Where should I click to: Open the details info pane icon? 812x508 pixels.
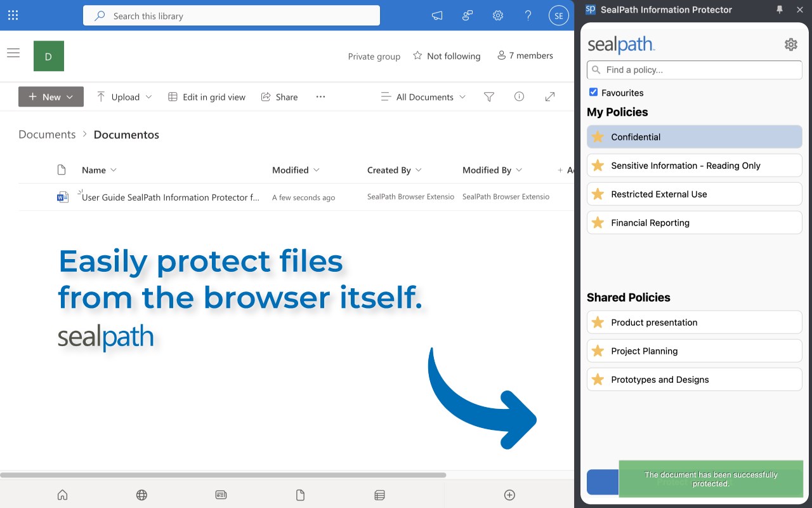520,97
